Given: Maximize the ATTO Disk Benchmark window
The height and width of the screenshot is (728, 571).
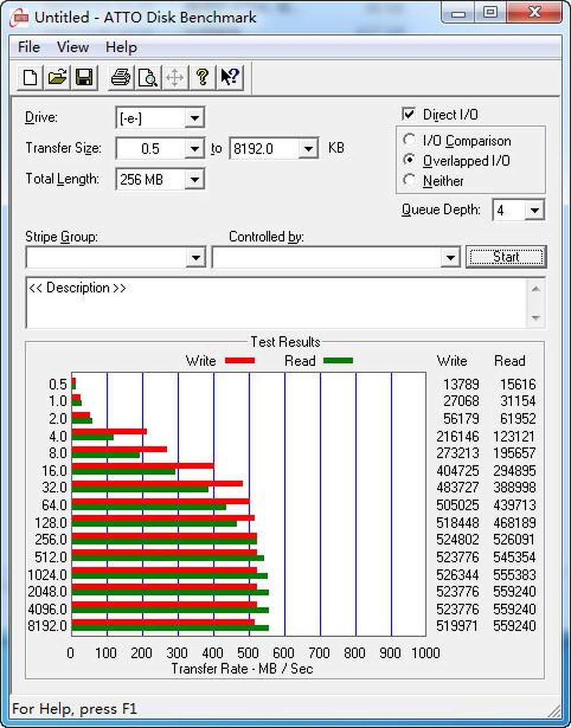Looking at the screenshot, I should tap(490, 14).
